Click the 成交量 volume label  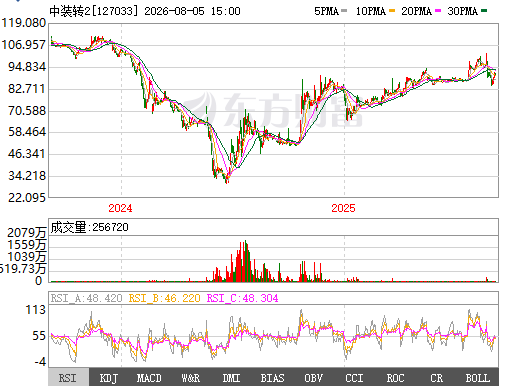[x=68, y=227]
